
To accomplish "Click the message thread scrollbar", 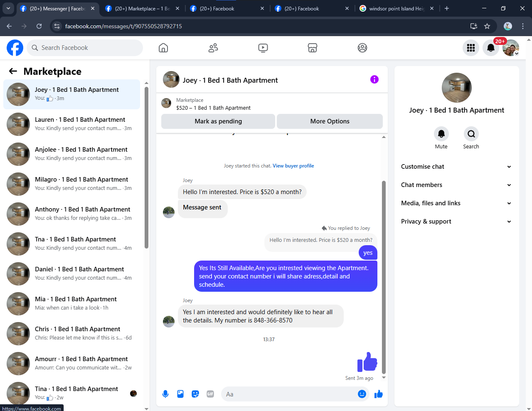I will pyautogui.click(x=384, y=277).
